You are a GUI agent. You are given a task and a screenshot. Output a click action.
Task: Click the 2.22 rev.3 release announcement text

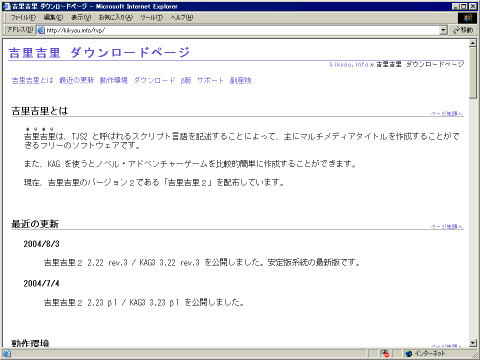[x=202, y=262]
